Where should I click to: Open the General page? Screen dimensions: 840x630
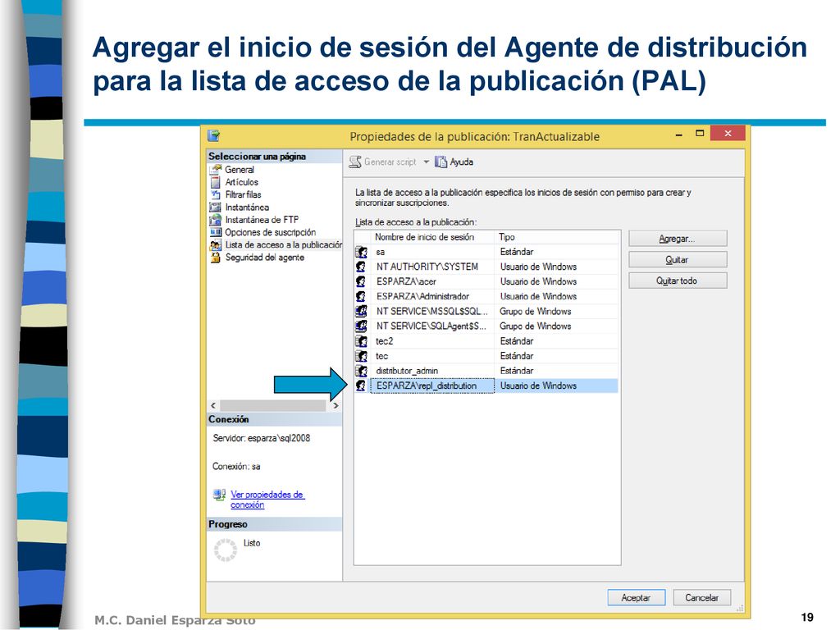pyautogui.click(x=240, y=169)
